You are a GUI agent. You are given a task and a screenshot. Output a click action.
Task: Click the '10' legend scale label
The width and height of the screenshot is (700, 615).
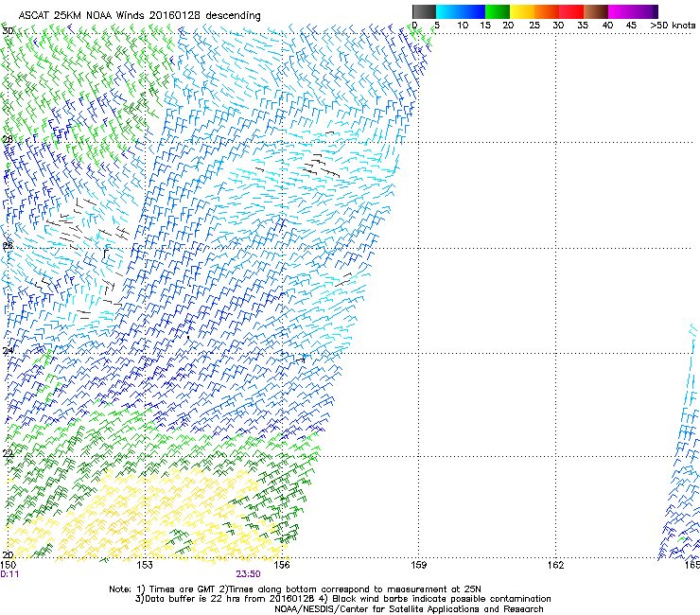point(463,25)
